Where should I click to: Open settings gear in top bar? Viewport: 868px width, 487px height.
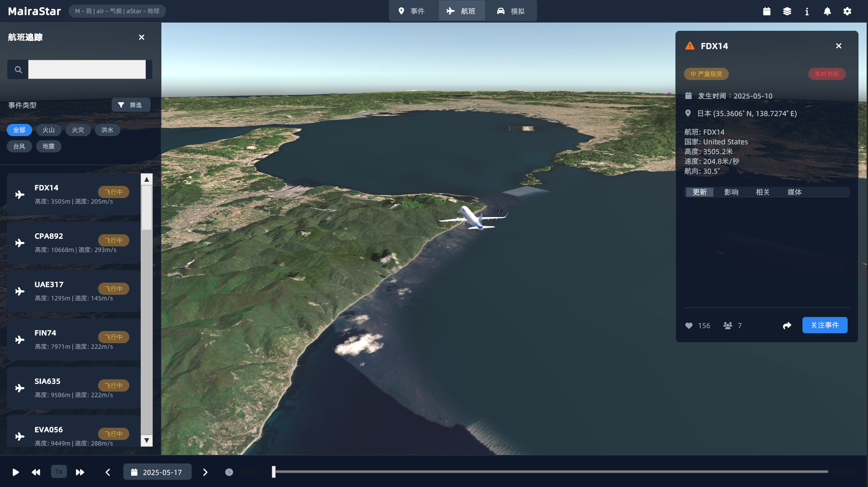click(x=847, y=11)
